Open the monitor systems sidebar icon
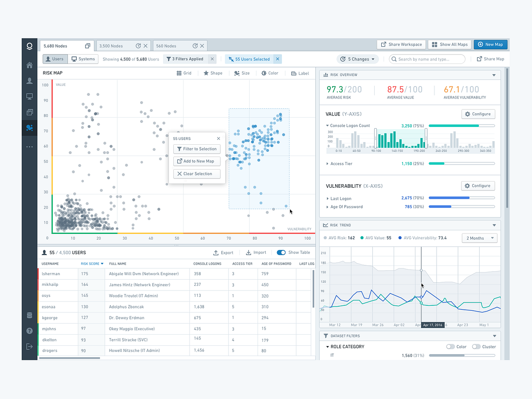Screen dimensions: 532x399 coord(30,96)
